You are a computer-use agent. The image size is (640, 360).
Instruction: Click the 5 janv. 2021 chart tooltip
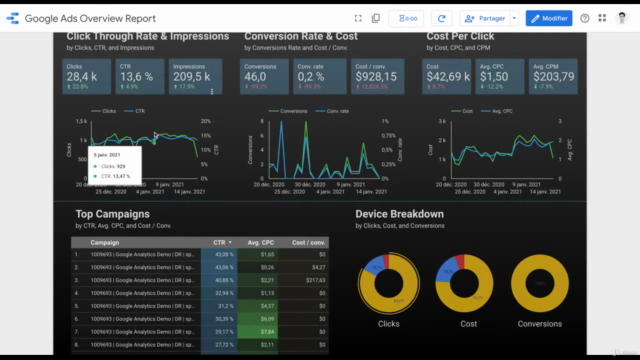click(x=115, y=165)
